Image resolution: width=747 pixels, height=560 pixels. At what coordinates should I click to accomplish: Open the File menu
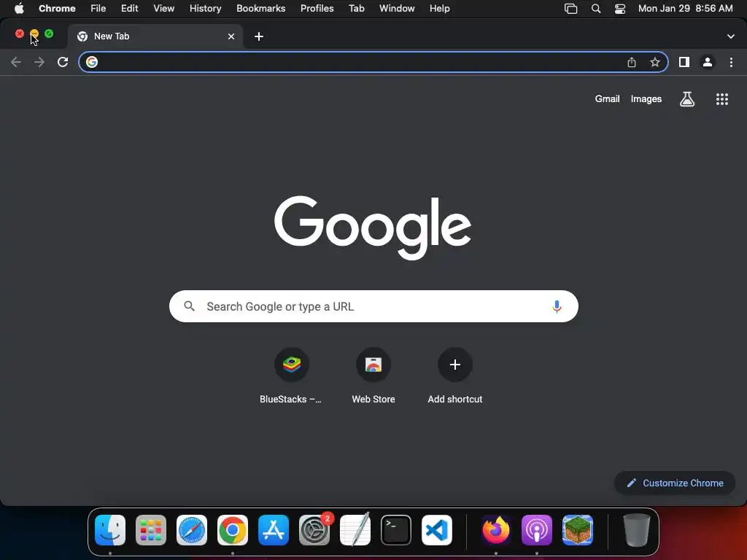click(98, 9)
